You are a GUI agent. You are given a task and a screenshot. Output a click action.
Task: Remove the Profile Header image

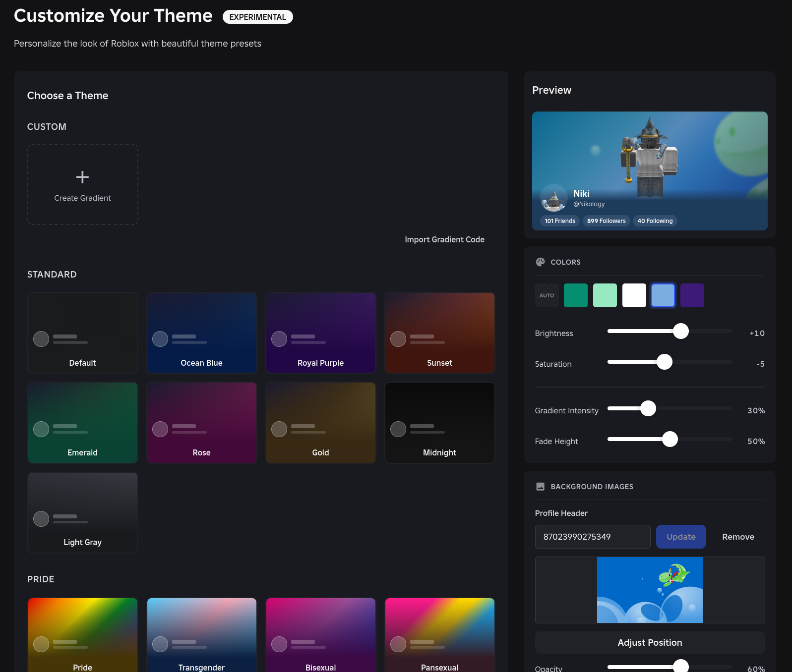(x=738, y=537)
